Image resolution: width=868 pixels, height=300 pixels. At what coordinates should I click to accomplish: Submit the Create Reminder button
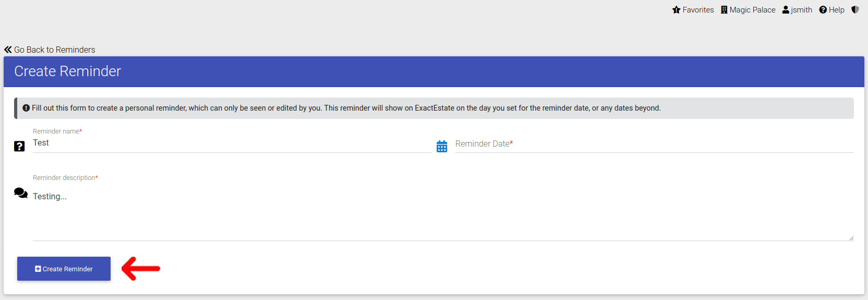pyautogui.click(x=64, y=269)
